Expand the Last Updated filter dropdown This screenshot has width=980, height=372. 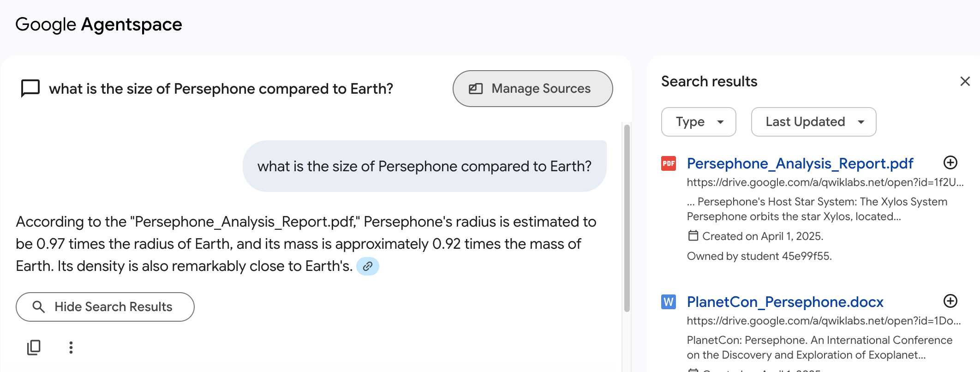813,122
